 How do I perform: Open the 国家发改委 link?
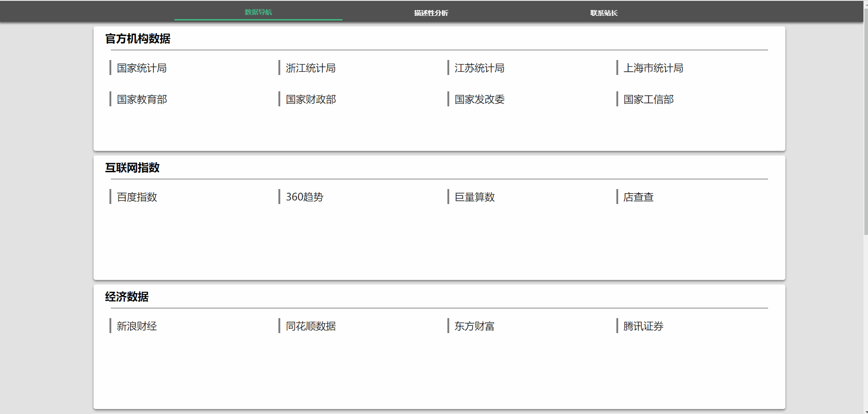click(x=480, y=100)
